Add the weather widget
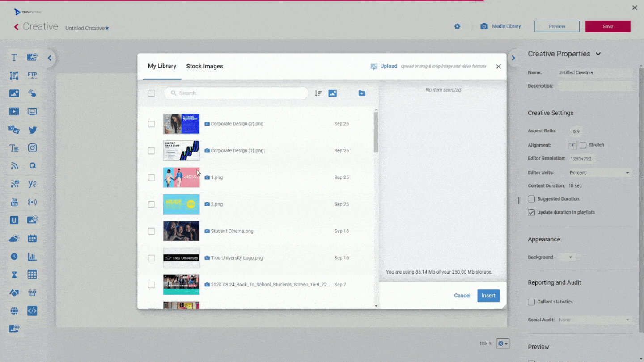The image size is (644, 362). click(14, 238)
